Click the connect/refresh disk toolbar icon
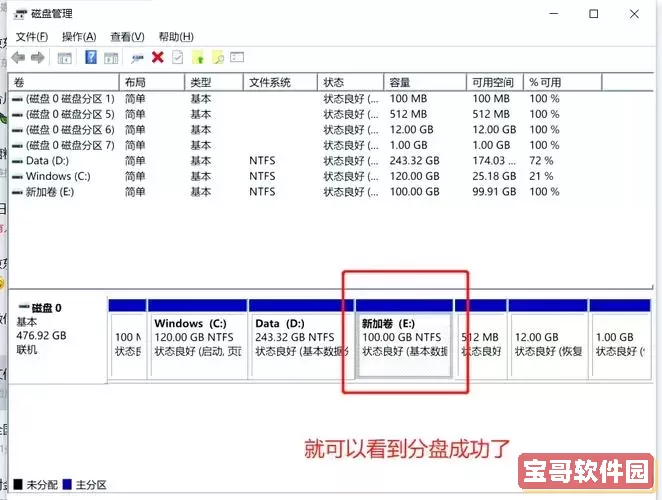The image size is (662, 500). (137, 58)
